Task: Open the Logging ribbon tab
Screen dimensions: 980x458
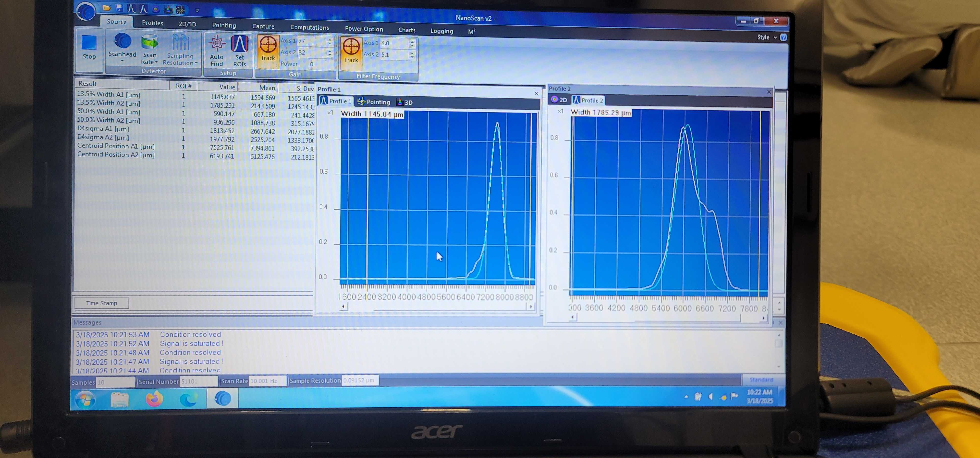Action: click(442, 31)
